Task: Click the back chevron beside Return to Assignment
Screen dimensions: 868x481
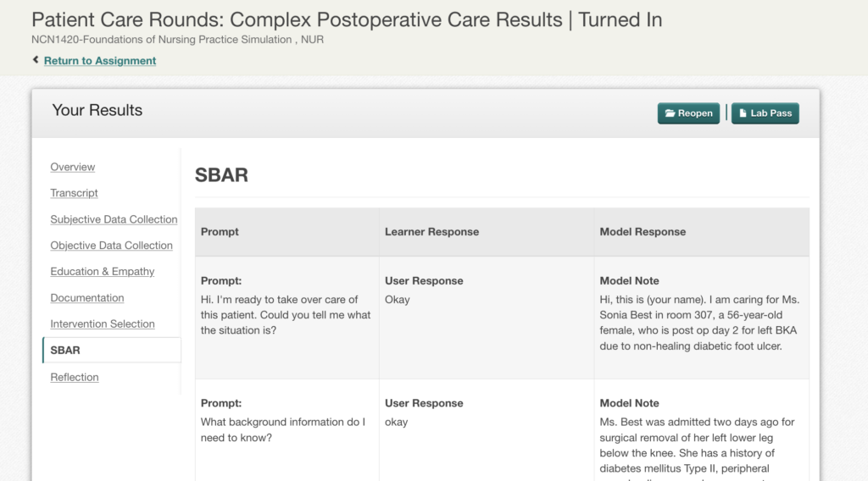Action: 36,60
